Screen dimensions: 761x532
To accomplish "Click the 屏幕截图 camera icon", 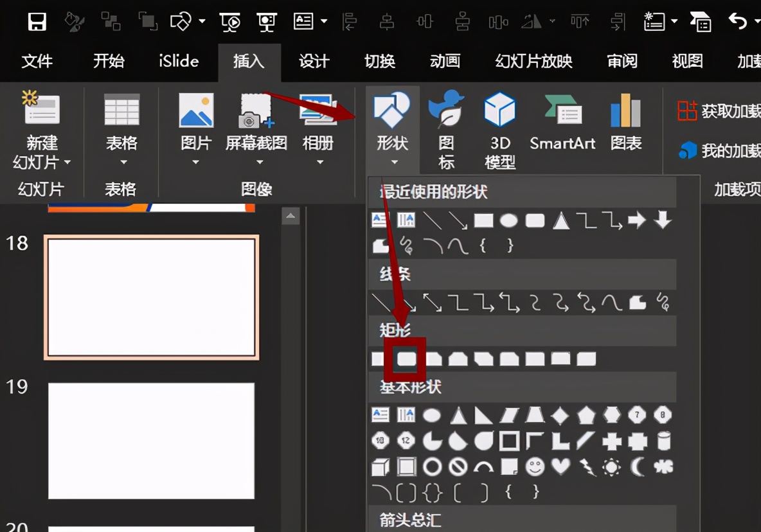I will coord(256,111).
